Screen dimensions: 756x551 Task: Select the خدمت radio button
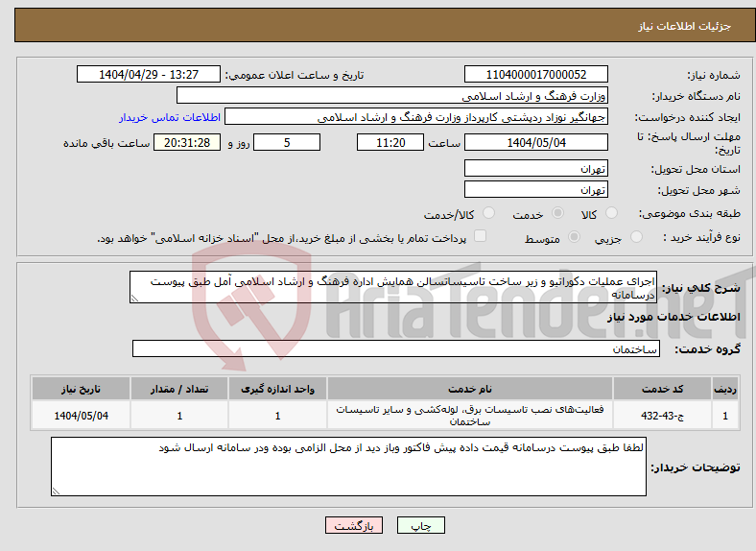(557, 213)
